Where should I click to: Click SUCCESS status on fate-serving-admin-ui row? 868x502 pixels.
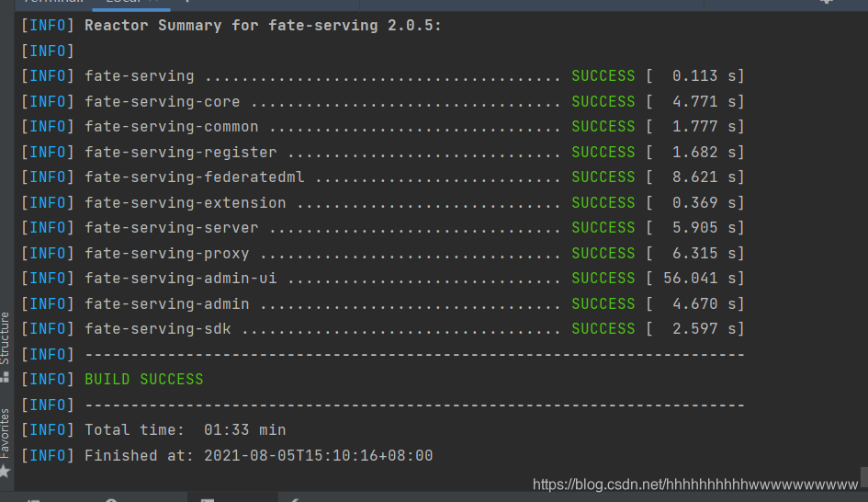click(603, 279)
